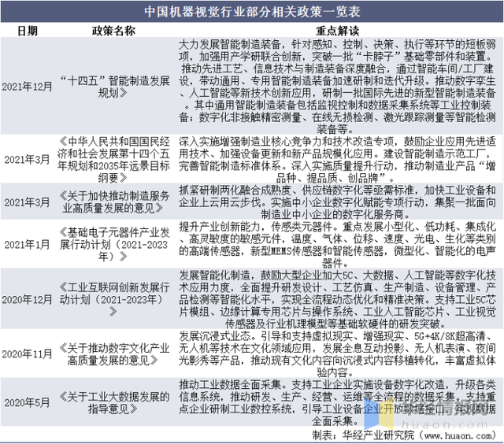This screenshot has height=444, width=504.
Task: Click the 重点解读 column header
Action: (337, 31)
